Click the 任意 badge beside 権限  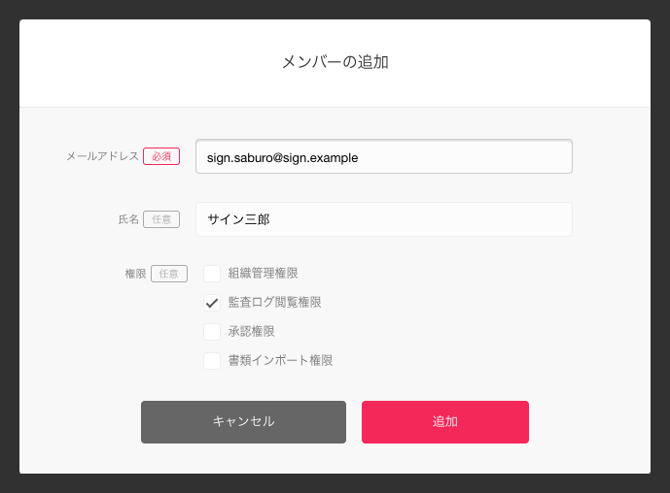point(169,274)
